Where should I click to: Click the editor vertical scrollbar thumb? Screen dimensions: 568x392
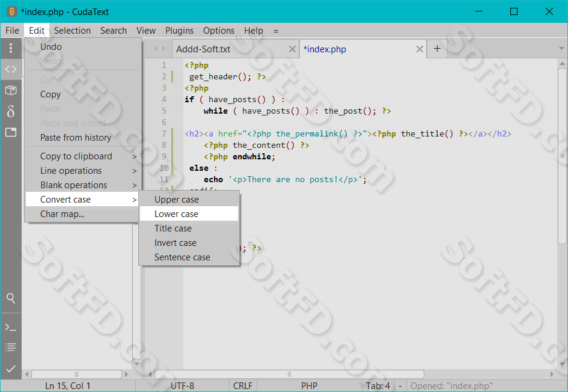[562, 156]
